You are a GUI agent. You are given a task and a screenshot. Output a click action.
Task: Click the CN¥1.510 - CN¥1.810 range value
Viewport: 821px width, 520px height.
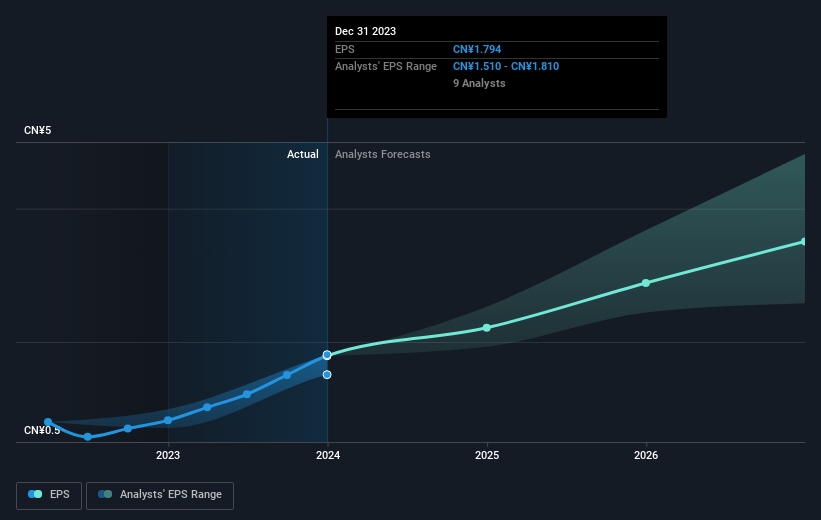[506, 67]
